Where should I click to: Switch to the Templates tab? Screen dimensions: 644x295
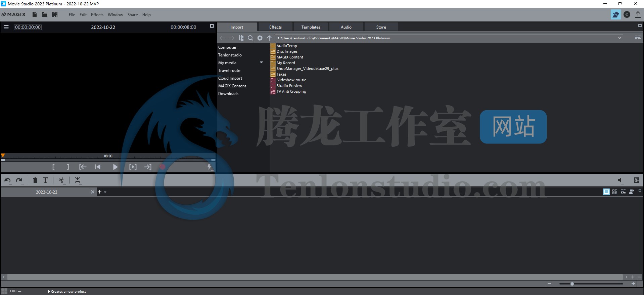point(311,27)
